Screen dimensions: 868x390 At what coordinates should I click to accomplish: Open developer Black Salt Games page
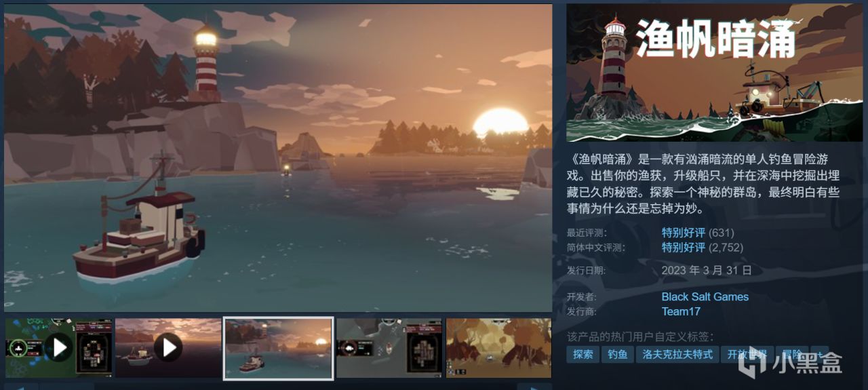click(705, 296)
